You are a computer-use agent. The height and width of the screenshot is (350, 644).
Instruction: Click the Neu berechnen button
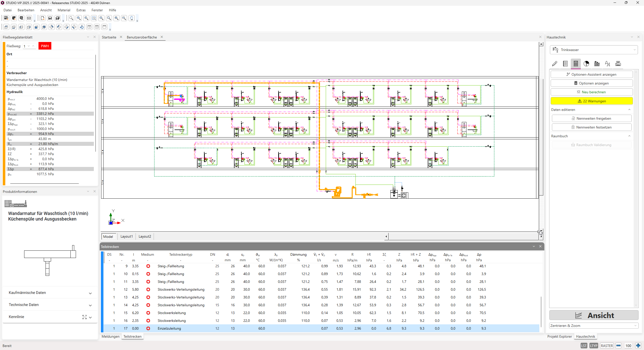591,92
